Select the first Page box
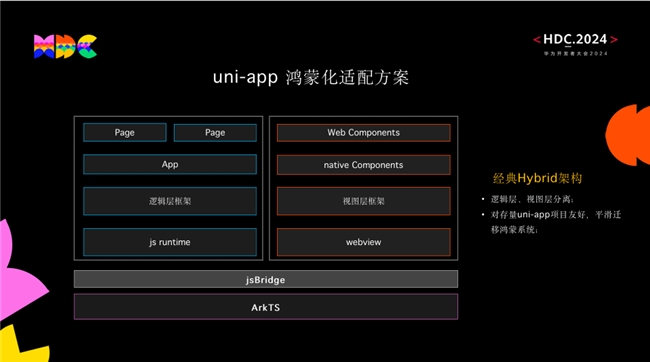This screenshot has height=362, width=650. tap(125, 133)
